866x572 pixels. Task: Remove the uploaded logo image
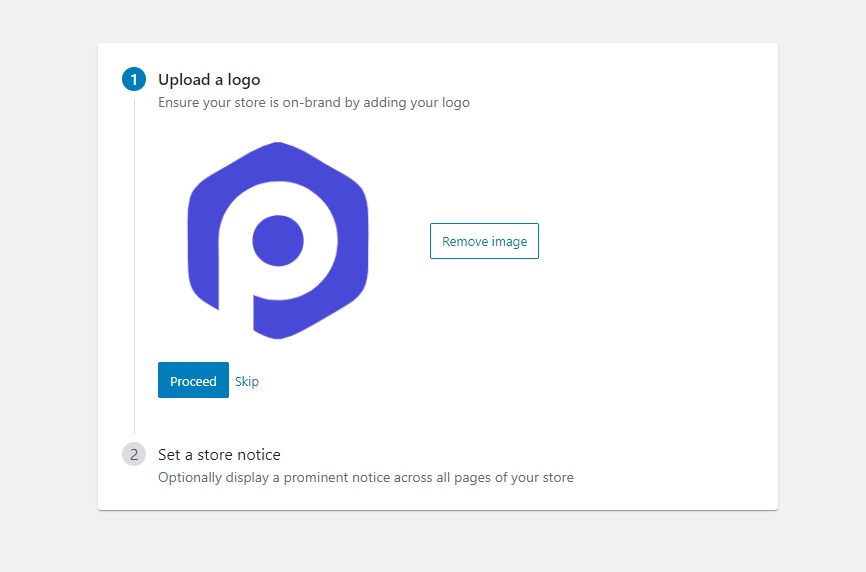coord(484,241)
